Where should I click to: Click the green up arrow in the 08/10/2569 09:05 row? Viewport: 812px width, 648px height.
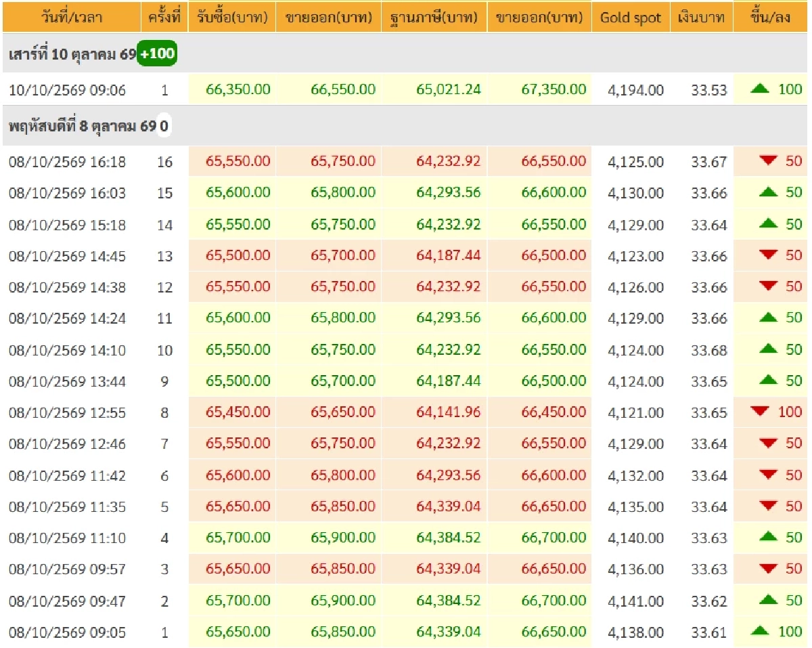click(x=761, y=631)
